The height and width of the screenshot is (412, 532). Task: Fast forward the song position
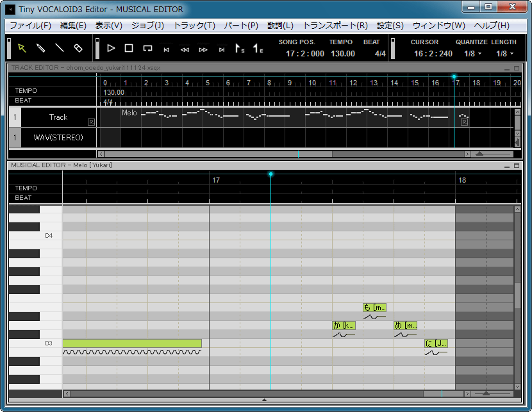tap(203, 50)
